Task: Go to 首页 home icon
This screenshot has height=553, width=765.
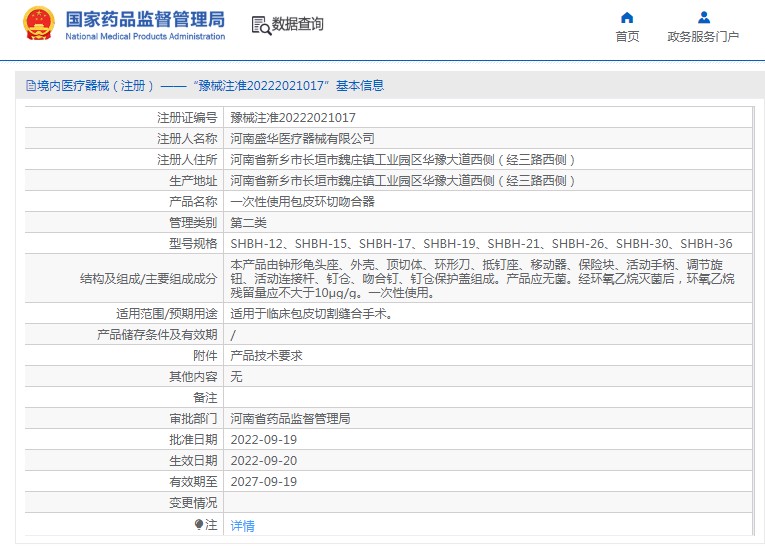Action: pyautogui.click(x=627, y=18)
